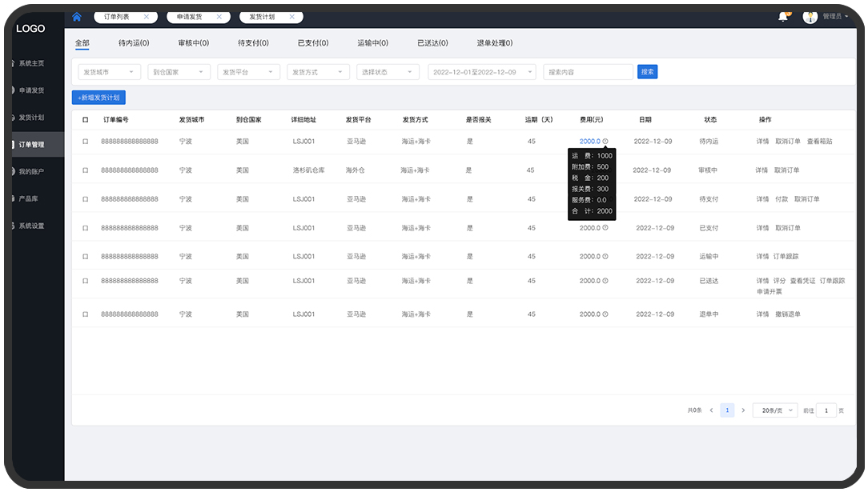Image resolution: width=868 pixels, height=492 pixels.
Task: Click the 管理员 user avatar
Action: click(810, 17)
